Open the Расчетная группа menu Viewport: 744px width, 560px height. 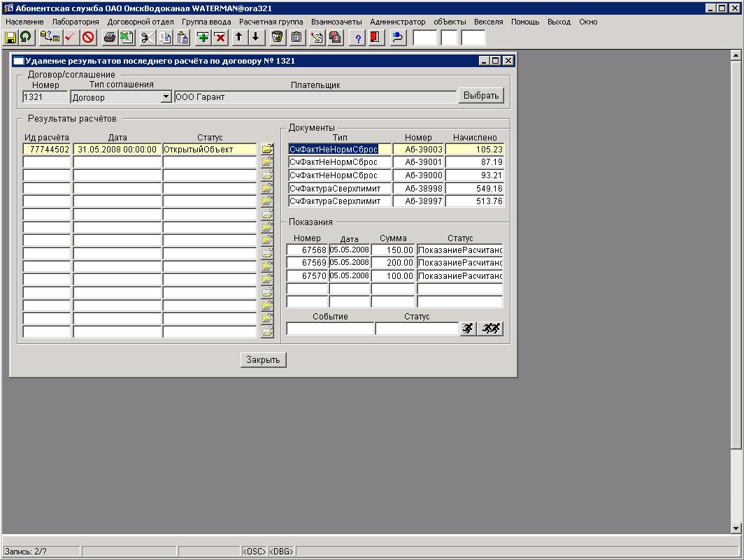coord(271,22)
